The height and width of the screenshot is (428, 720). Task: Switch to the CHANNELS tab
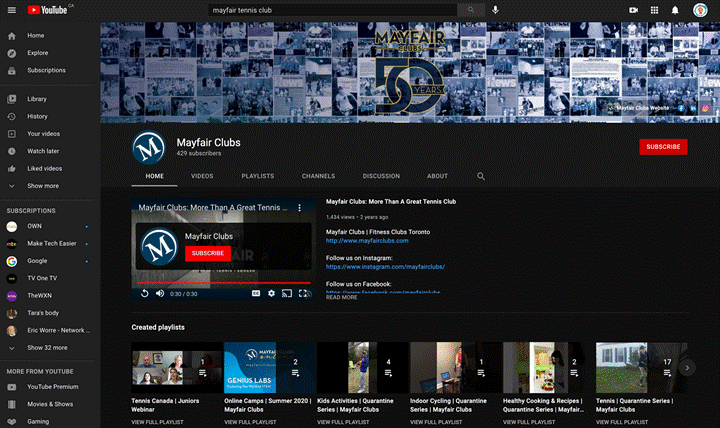point(318,176)
